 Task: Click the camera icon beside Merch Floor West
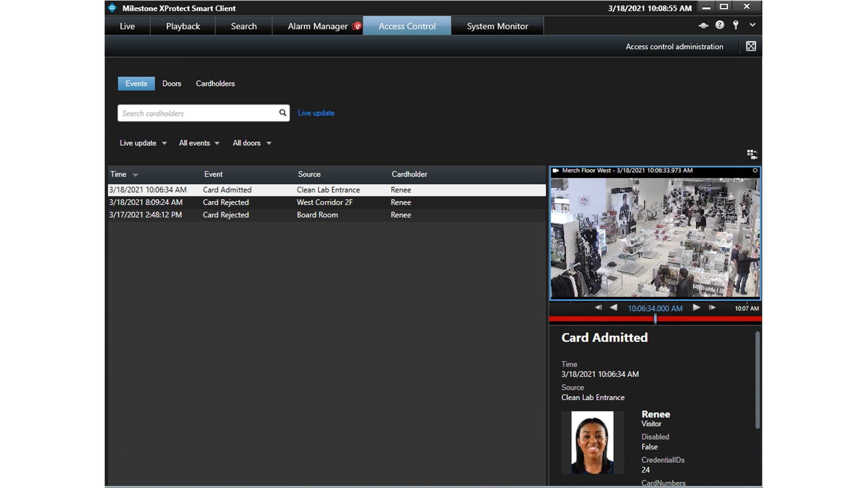tap(556, 171)
